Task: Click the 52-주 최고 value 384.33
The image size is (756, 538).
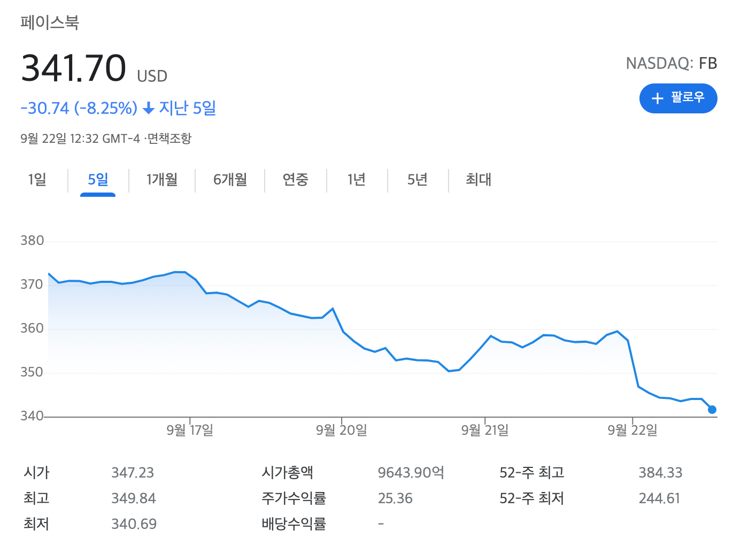Action: coord(660,473)
